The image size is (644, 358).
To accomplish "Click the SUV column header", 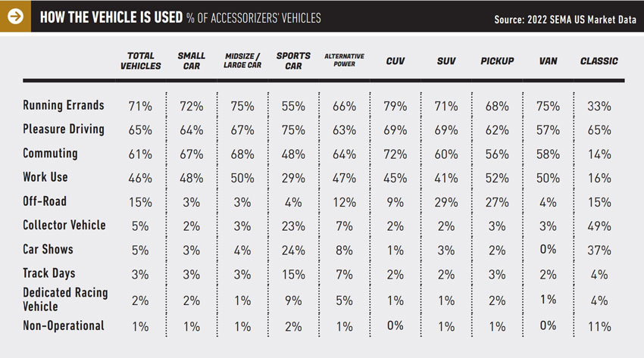I will click(446, 61).
